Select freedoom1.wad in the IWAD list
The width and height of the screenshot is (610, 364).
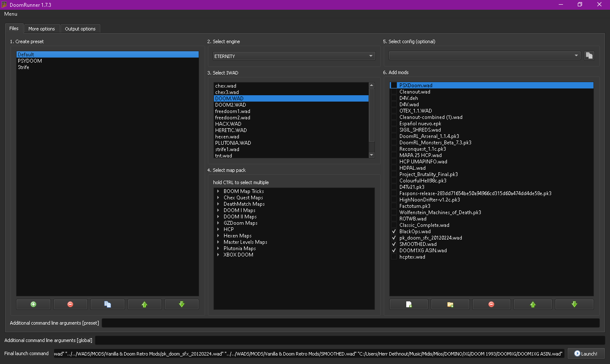coord(291,111)
